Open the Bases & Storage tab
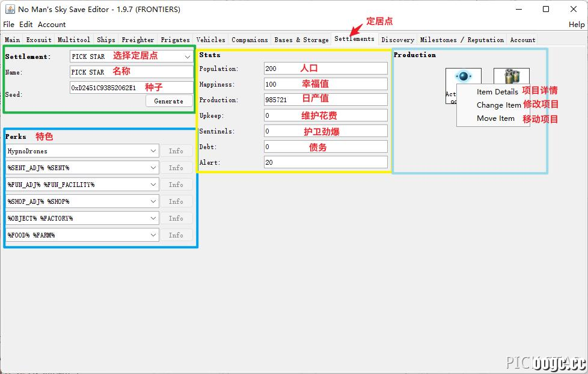This screenshot has height=374, width=588. click(301, 40)
